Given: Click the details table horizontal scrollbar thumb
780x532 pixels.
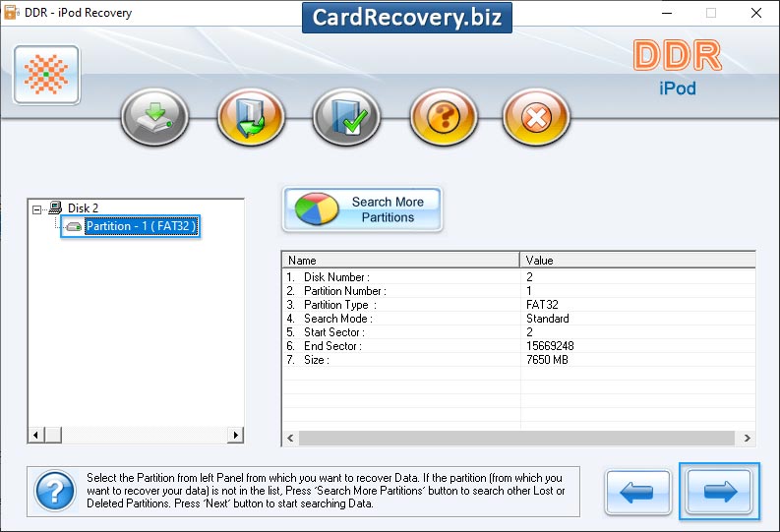Looking at the screenshot, I should pyautogui.click(x=516, y=438).
